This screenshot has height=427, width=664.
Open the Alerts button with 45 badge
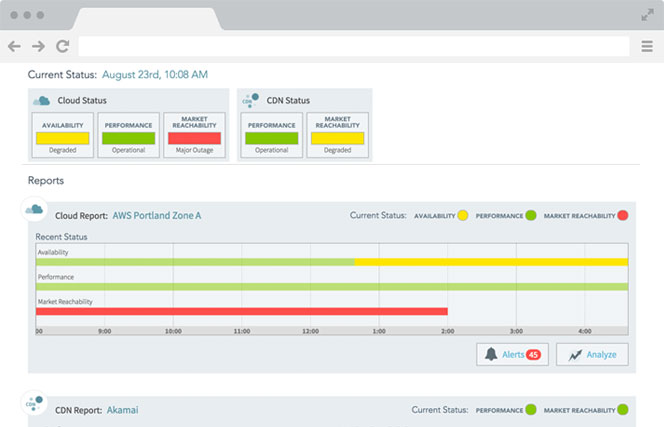click(x=512, y=354)
